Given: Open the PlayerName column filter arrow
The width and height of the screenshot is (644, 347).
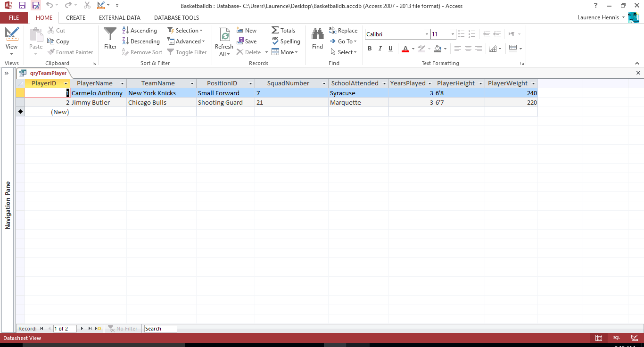Looking at the screenshot, I should 122,83.
